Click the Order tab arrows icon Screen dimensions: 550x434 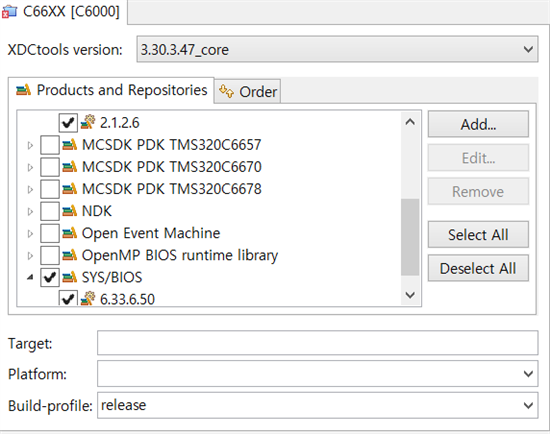click(226, 92)
